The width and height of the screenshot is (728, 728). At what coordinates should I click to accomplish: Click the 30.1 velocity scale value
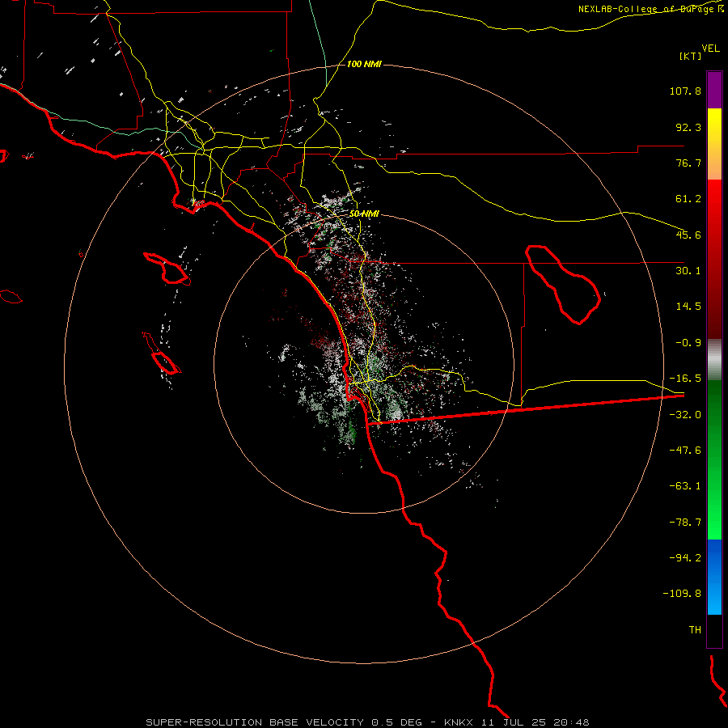[688, 271]
